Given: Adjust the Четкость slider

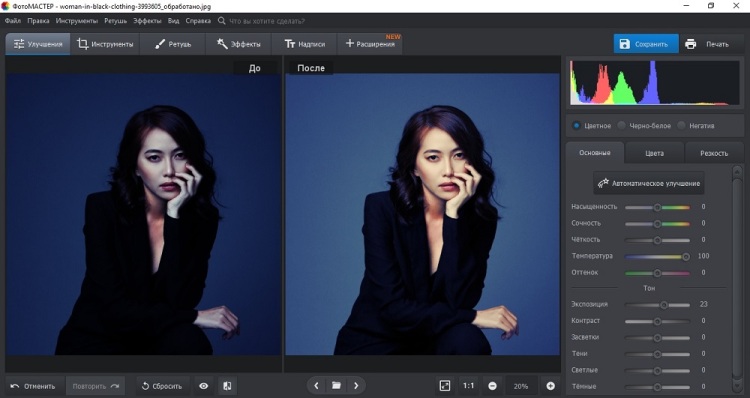Looking at the screenshot, I should 657,240.
